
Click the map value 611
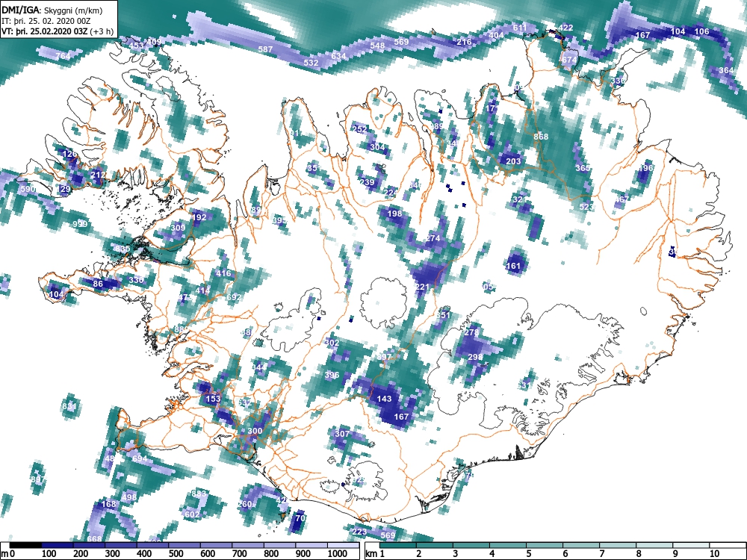(x=520, y=28)
